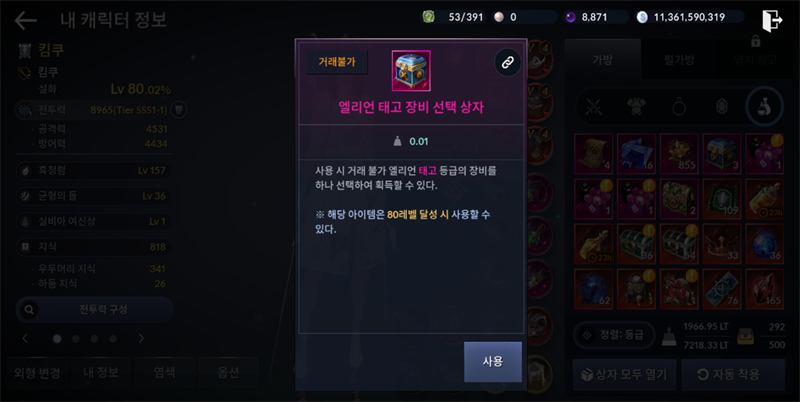Screen dimensions: 800x402
Task: Select the weapons category swords icon
Action: point(594,107)
